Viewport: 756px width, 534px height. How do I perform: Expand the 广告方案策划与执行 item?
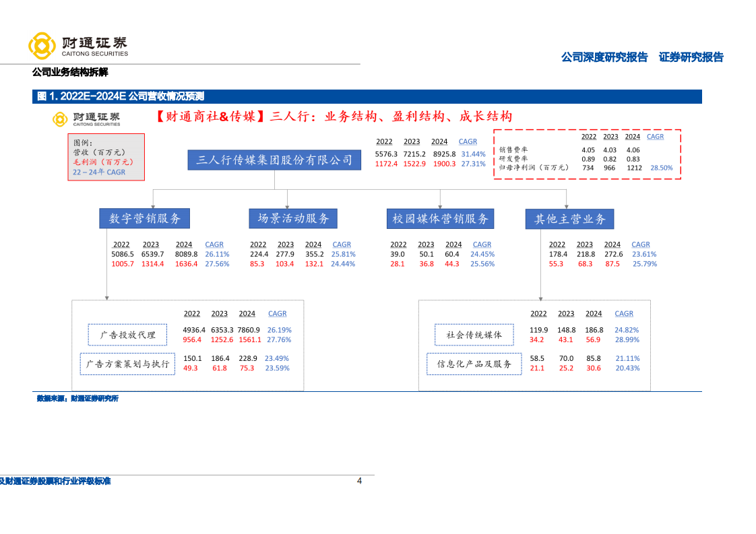(x=127, y=364)
